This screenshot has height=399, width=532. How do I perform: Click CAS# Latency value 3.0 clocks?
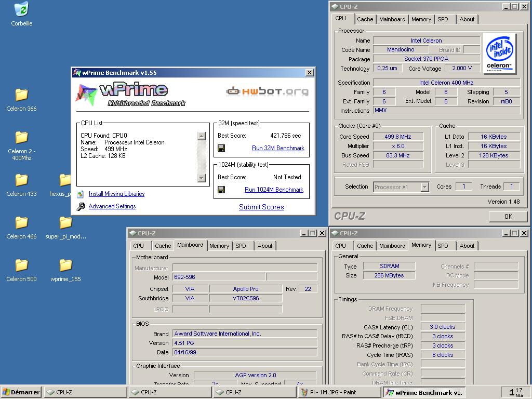[x=443, y=327]
